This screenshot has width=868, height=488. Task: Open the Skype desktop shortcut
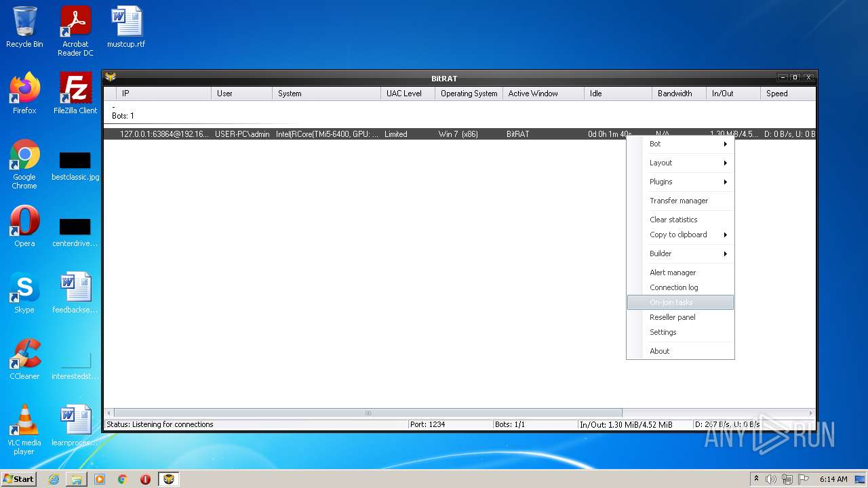point(24,293)
